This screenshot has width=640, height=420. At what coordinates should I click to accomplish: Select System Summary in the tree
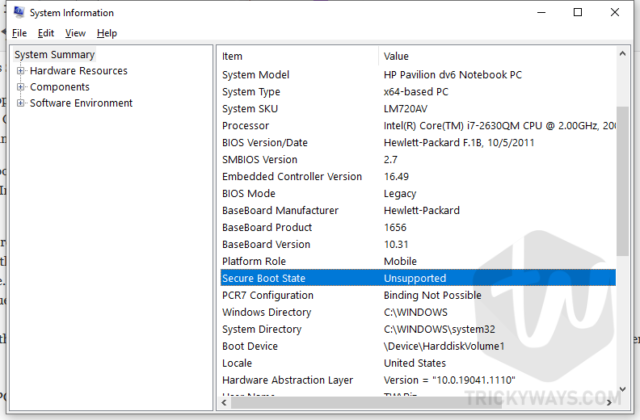click(x=55, y=54)
